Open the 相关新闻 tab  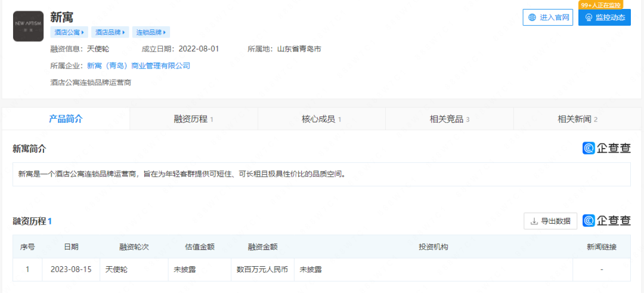(577, 119)
